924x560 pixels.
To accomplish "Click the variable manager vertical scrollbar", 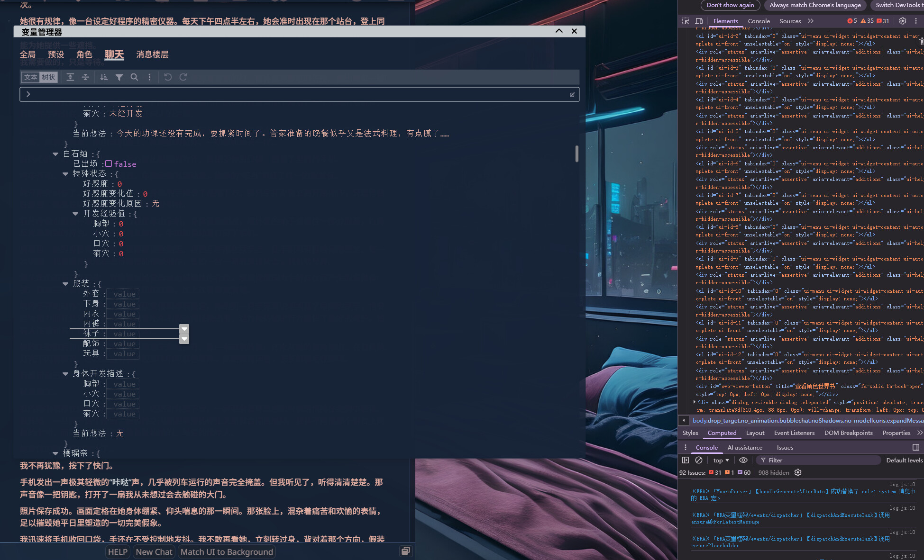I will pyautogui.click(x=576, y=154).
